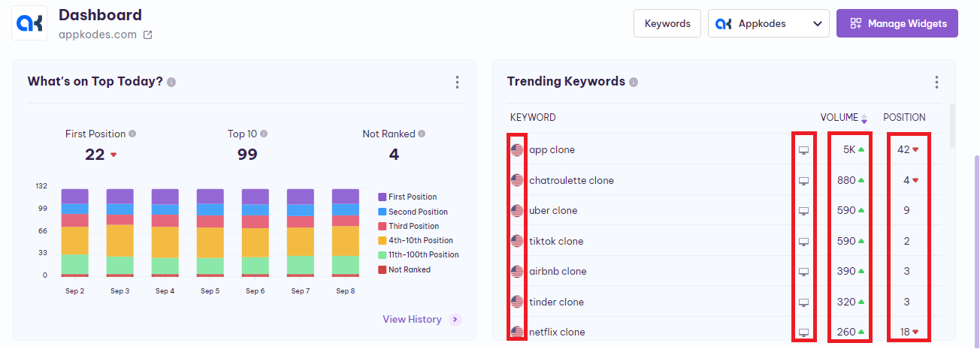980x349 pixels.
Task: Click desktop device icon for airbnb clone
Action: point(803,272)
